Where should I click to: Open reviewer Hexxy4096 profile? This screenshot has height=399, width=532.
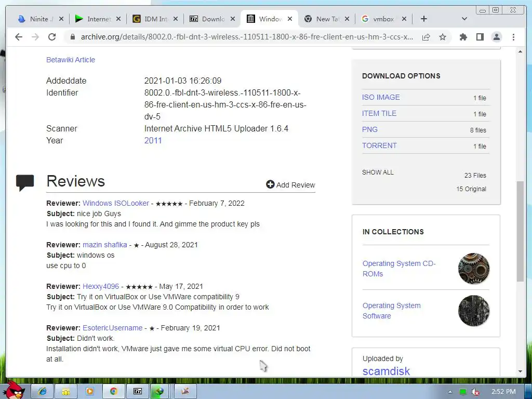point(101,286)
